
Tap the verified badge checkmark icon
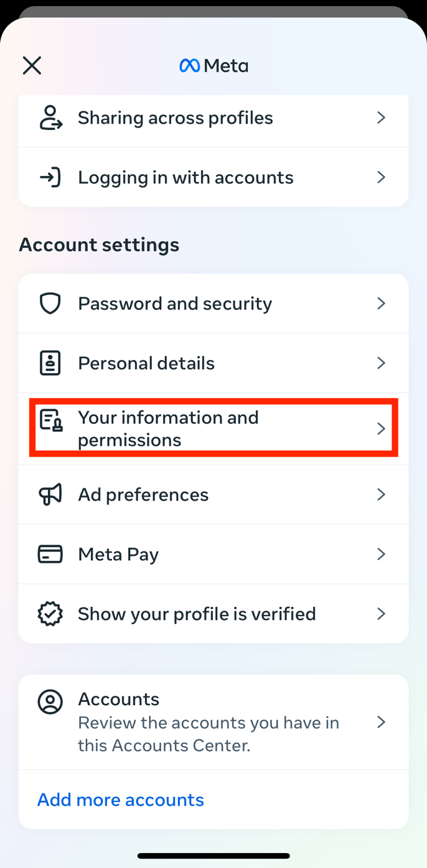tap(50, 614)
